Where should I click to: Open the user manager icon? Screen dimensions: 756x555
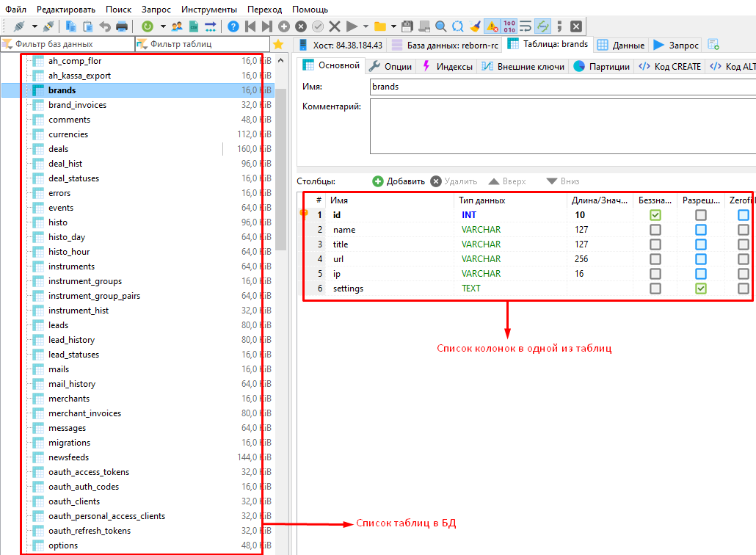click(177, 26)
